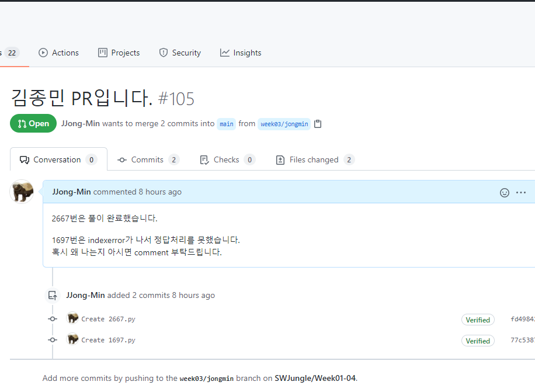This screenshot has width=535, height=392.
Task: Open JJong-Min profile link in merge header
Action: click(81, 123)
